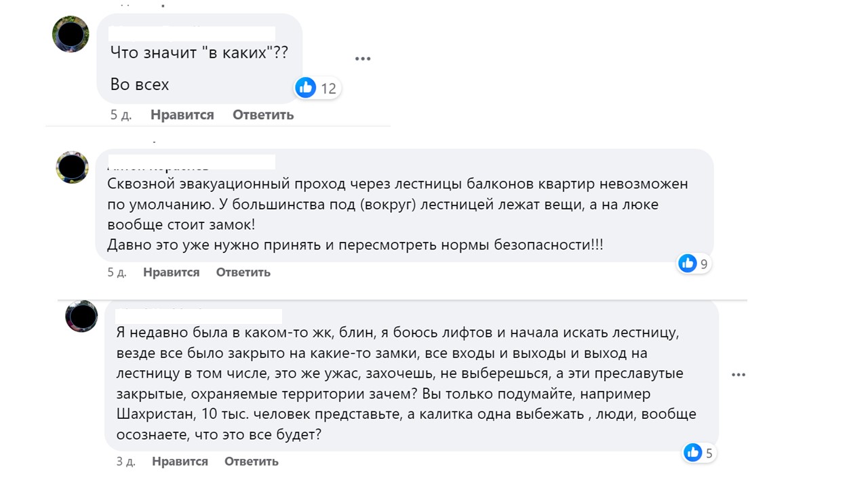Click Ответить under the Шахристан comment
Screen dimensions: 868x488
tap(251, 461)
